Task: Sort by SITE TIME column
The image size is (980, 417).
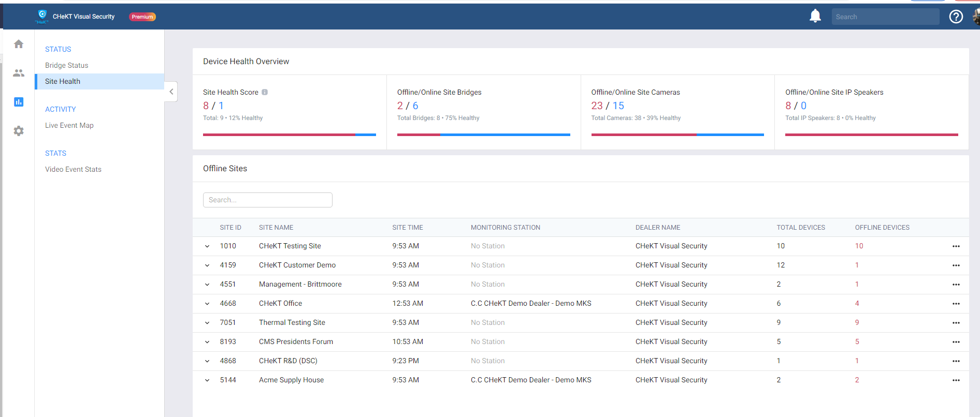Action: tap(408, 228)
